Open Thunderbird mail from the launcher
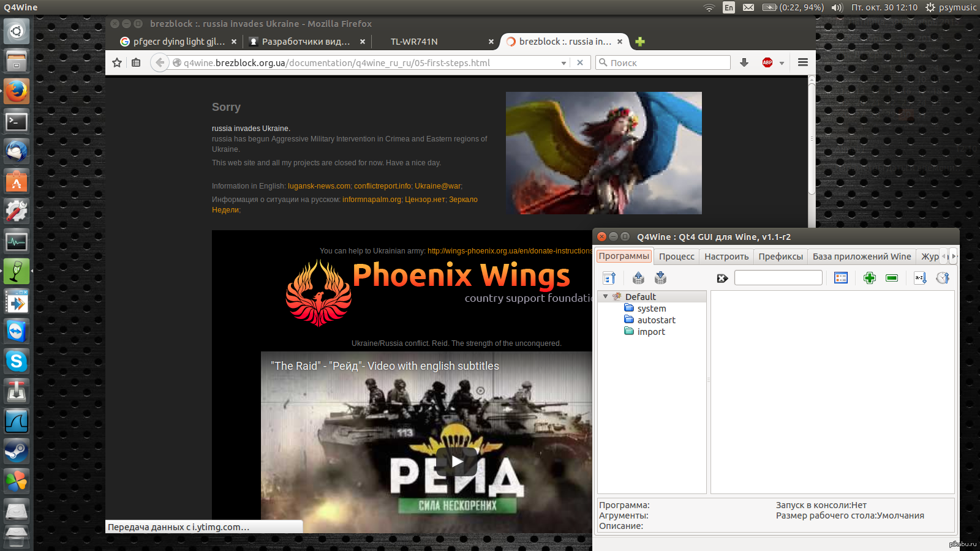The height and width of the screenshot is (551, 980). (x=17, y=151)
